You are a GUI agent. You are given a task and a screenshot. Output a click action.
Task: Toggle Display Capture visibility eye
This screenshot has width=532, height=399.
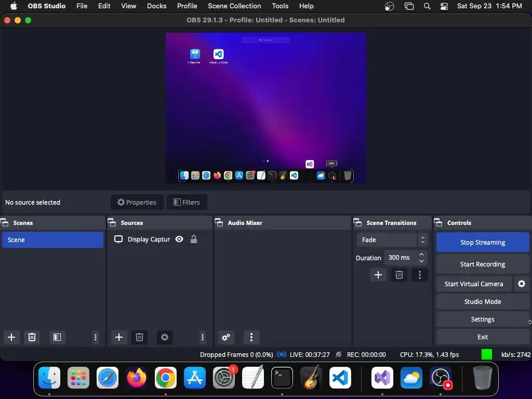tap(179, 239)
